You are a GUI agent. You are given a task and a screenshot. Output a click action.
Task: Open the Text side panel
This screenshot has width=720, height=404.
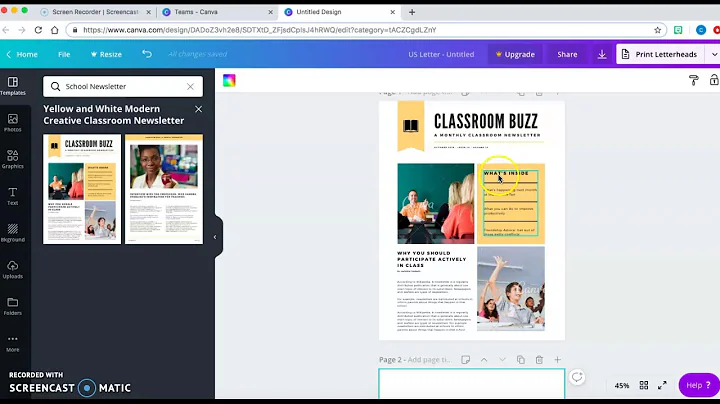13,196
